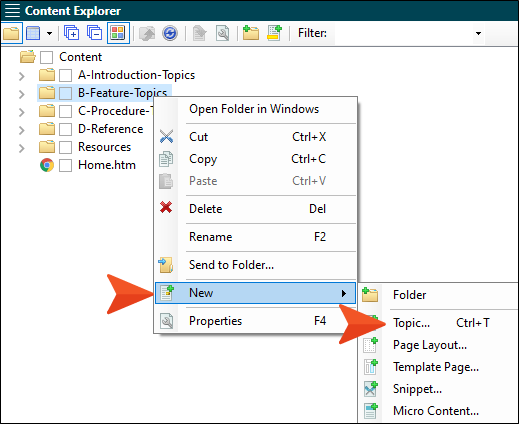Check the box next to Home.htm

tap(65, 165)
